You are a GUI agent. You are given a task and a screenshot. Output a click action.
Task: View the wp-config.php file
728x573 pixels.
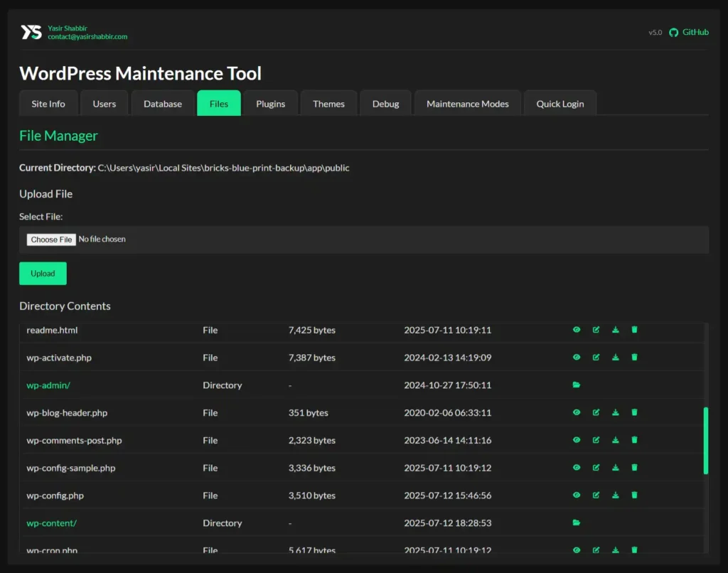(x=576, y=495)
